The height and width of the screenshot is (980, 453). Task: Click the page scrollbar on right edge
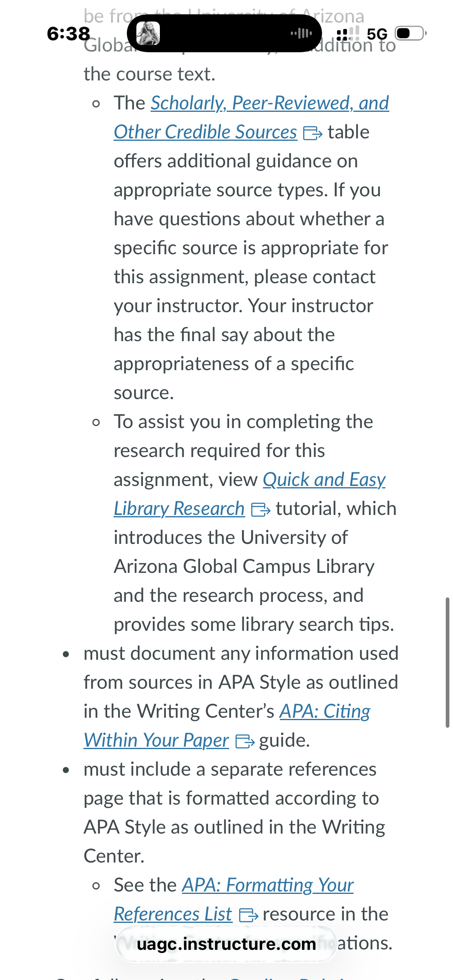pos(447,663)
